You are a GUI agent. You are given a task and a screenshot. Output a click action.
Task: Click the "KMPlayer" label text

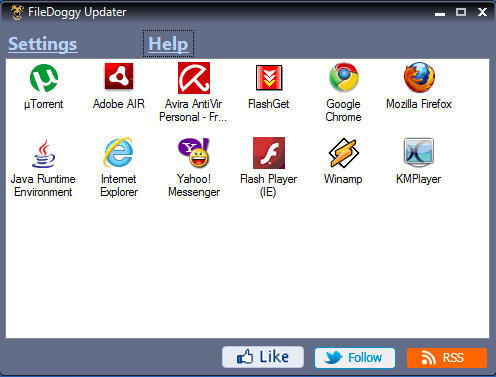click(418, 179)
